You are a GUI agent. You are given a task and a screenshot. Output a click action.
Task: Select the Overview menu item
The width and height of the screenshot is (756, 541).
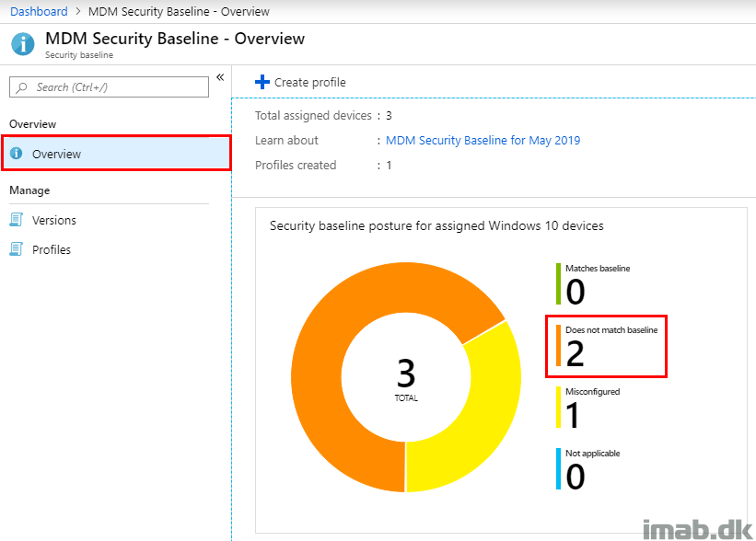(x=116, y=154)
